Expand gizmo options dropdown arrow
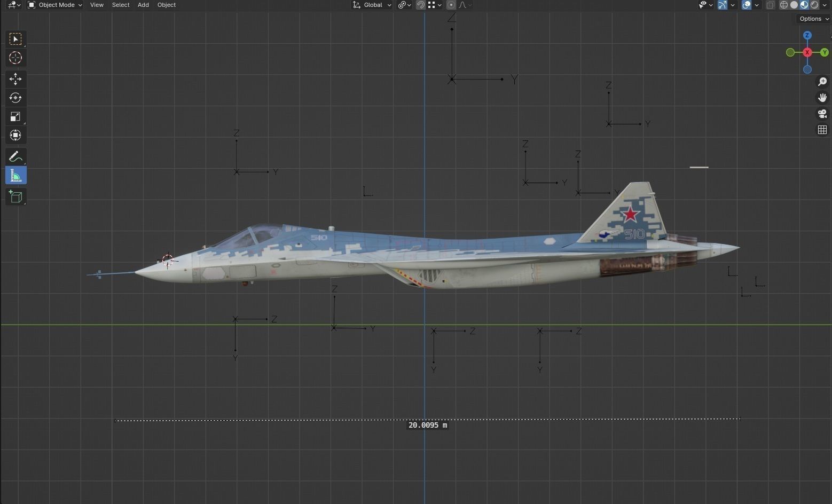 (x=733, y=5)
